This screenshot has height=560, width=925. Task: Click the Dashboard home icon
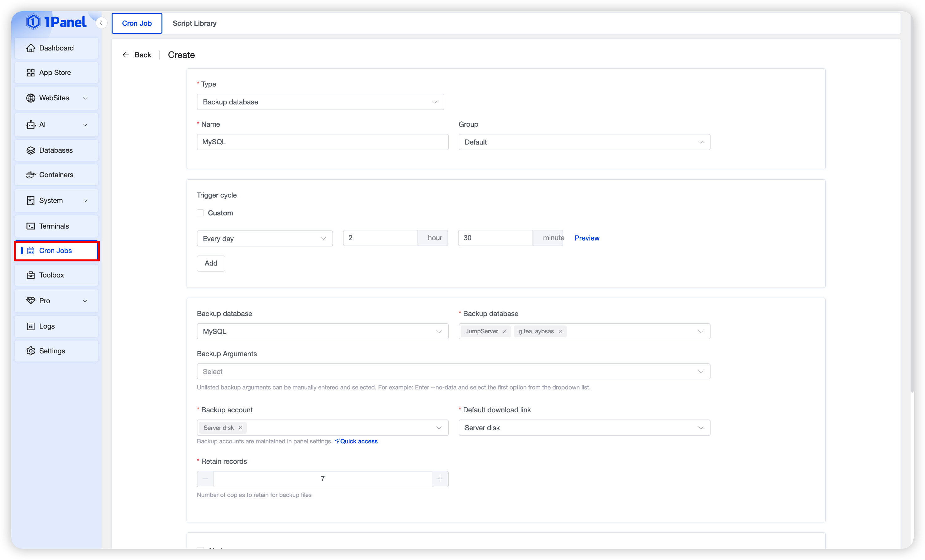pyautogui.click(x=31, y=48)
